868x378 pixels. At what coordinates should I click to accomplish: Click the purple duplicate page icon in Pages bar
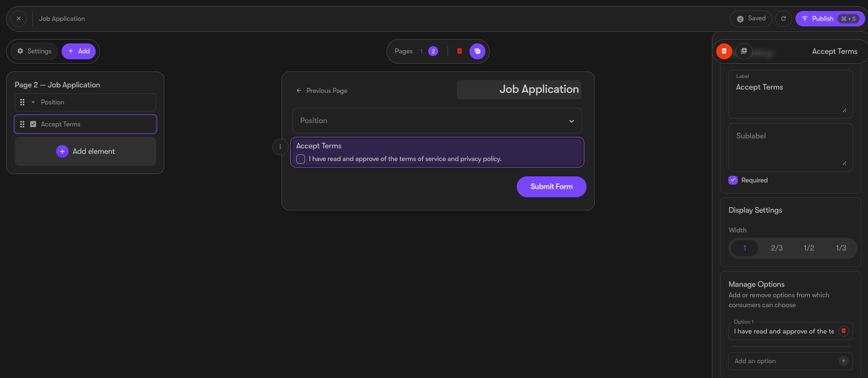coord(478,51)
